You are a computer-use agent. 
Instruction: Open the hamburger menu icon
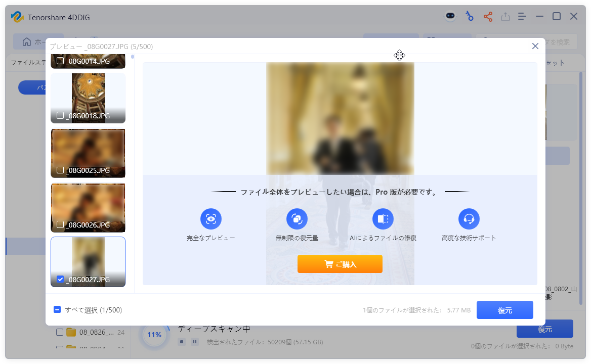click(x=522, y=17)
